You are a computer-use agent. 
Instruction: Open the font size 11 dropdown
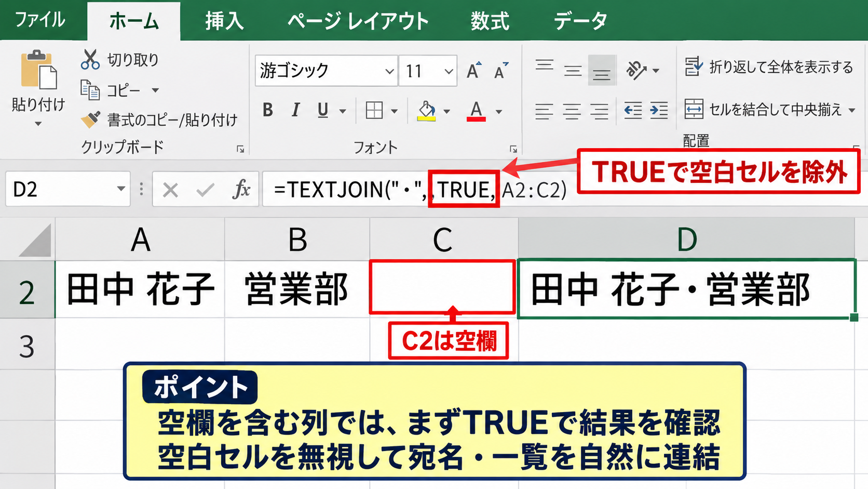[449, 71]
